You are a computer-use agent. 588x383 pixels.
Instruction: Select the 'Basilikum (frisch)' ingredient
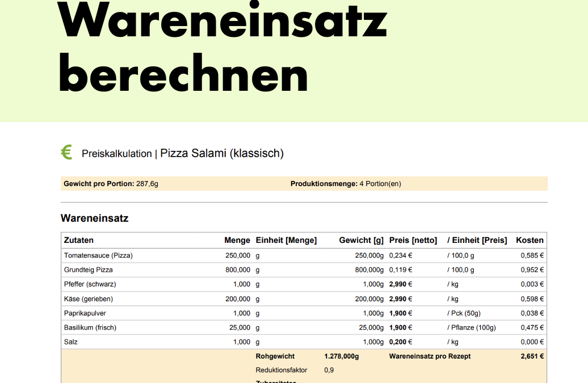click(x=90, y=327)
